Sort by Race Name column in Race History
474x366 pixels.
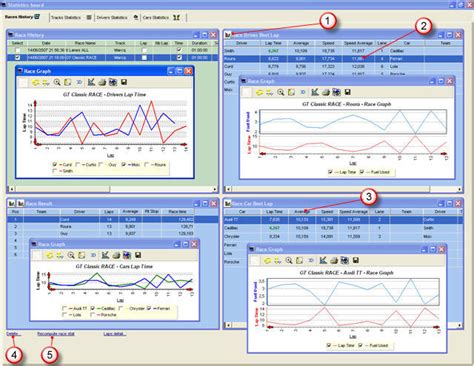[x=85, y=43]
